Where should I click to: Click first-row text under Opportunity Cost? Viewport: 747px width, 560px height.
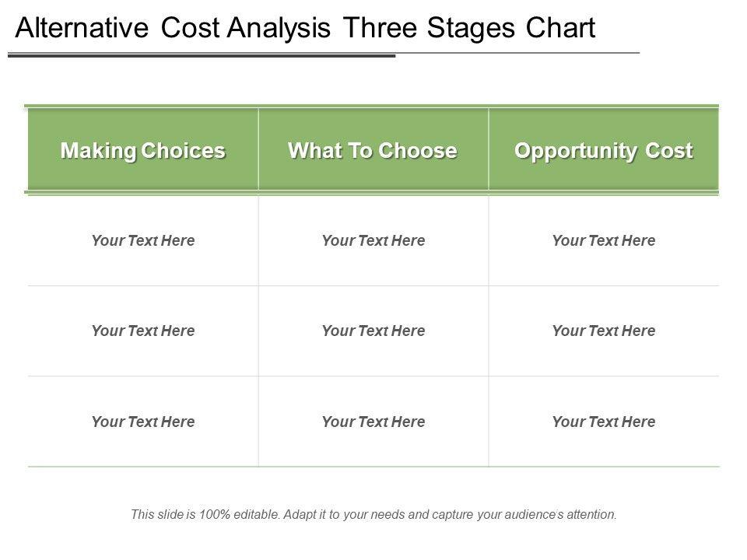[x=604, y=241]
